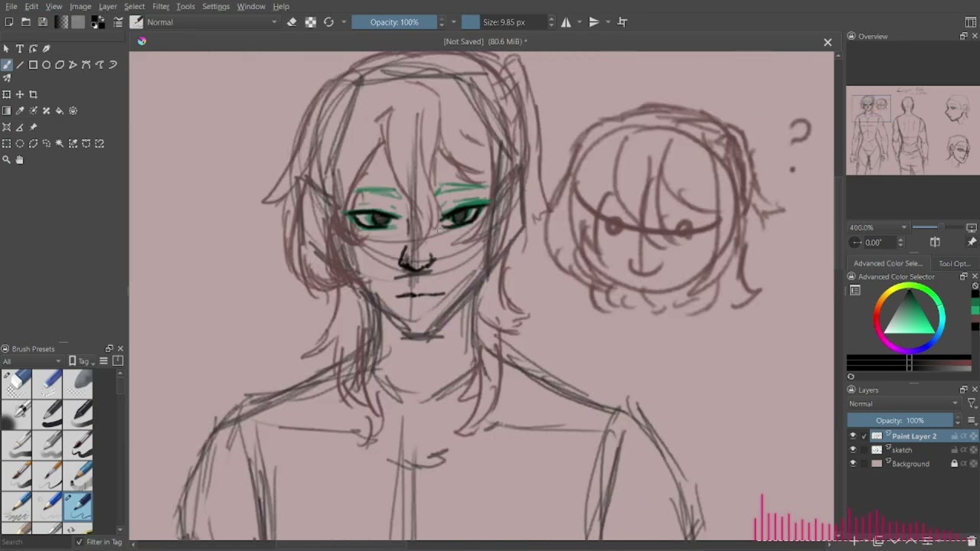The height and width of the screenshot is (551, 980).
Task: Click the layer Opacity 100% slider
Action: [x=900, y=420]
